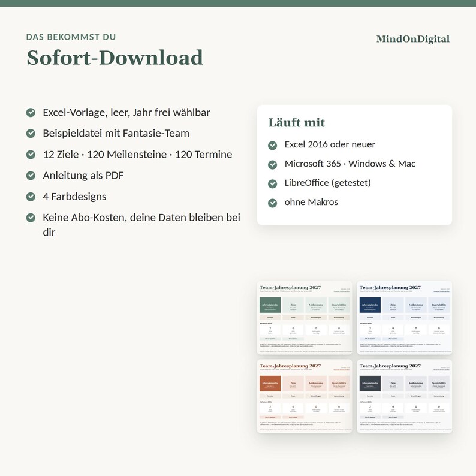Click text '12 Ziele · 120 Meilensteine · 120 Termine'
This screenshot has width=476, height=476.
click(x=137, y=155)
